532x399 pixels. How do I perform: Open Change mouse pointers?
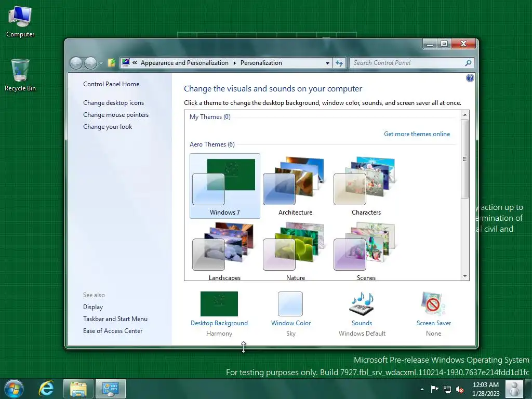click(x=116, y=115)
